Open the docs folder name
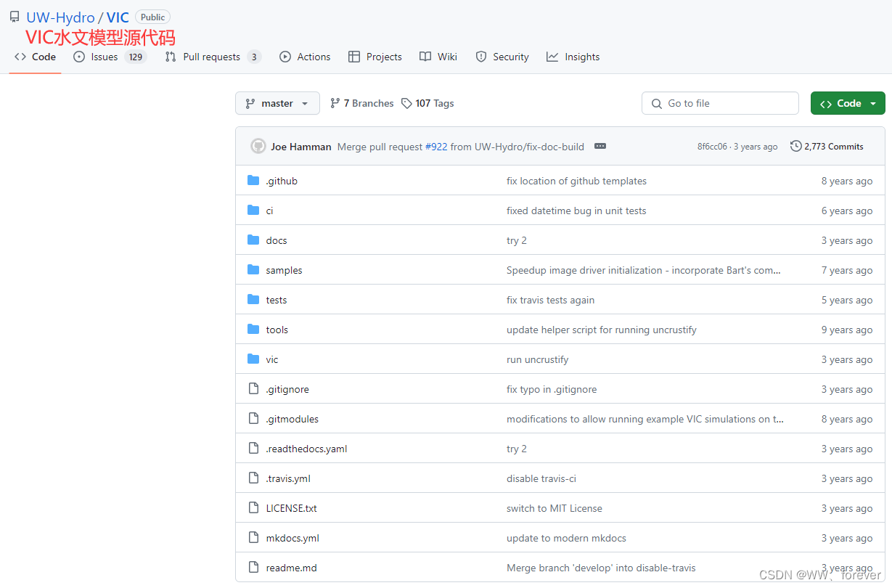Screen dimensions: 892x588 (x=277, y=240)
